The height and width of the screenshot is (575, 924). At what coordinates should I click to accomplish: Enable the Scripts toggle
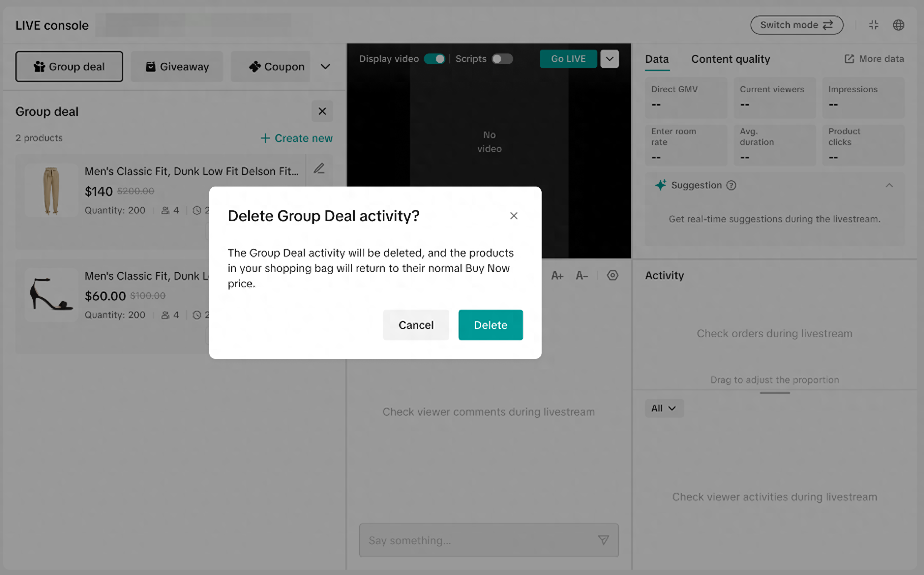[x=502, y=59]
